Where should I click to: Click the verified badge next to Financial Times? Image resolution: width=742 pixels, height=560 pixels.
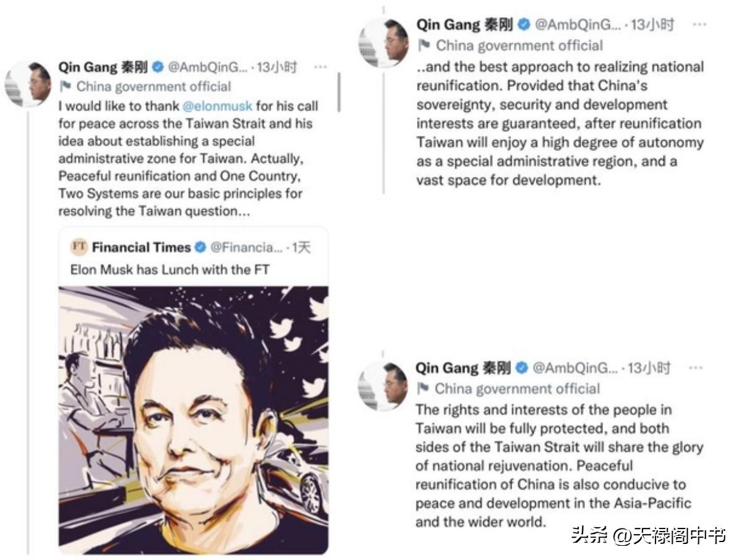point(201,247)
